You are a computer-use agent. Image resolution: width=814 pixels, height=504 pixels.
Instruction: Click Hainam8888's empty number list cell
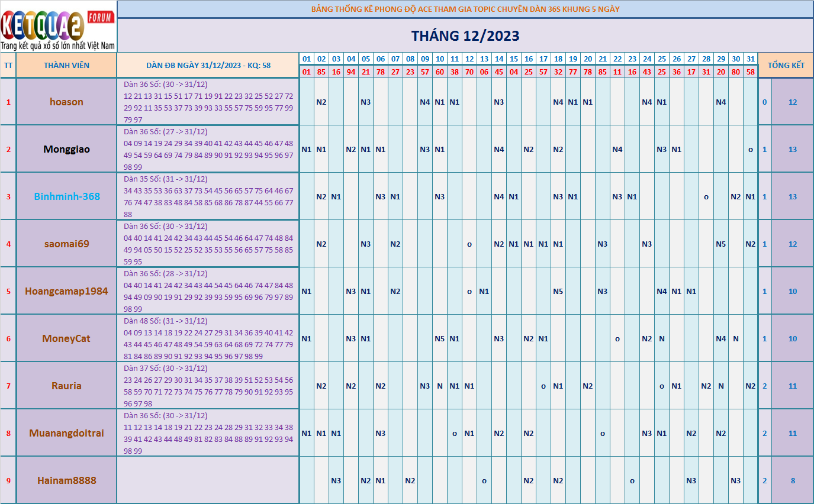point(208,480)
